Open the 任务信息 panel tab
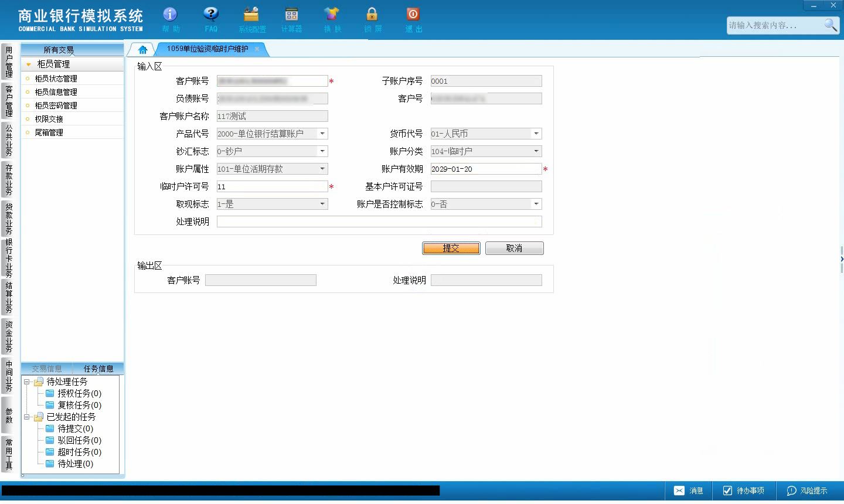Image resolution: width=844 pixels, height=504 pixels. tap(98, 369)
